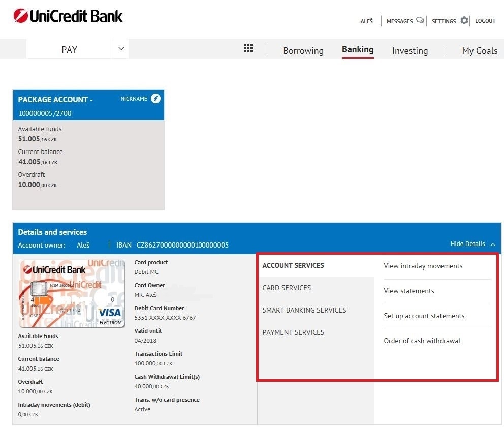Open Order of cash withdrawal

click(x=422, y=341)
